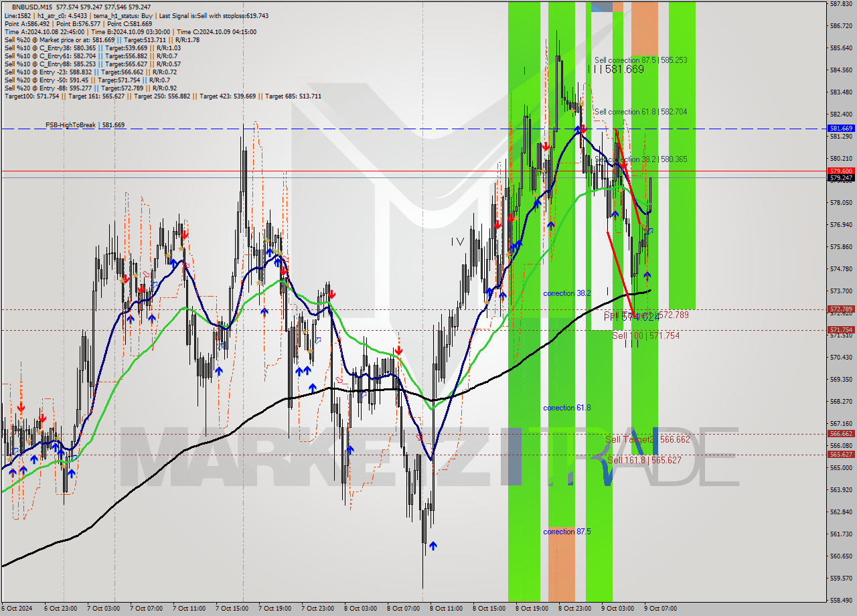Screen dimensions: 857x616
Task: Click the '8 Oct 11:00' time axis label
Action: pos(445,609)
